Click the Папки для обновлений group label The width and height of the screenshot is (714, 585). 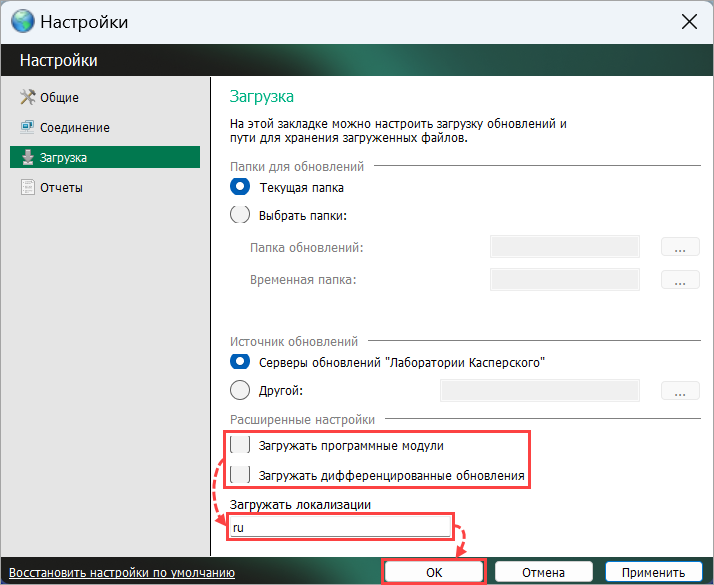[x=297, y=167]
